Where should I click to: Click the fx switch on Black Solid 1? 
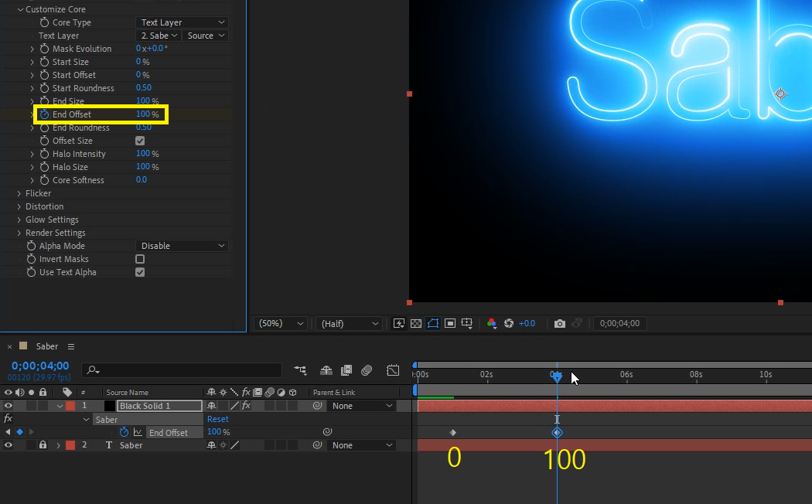[246, 406]
